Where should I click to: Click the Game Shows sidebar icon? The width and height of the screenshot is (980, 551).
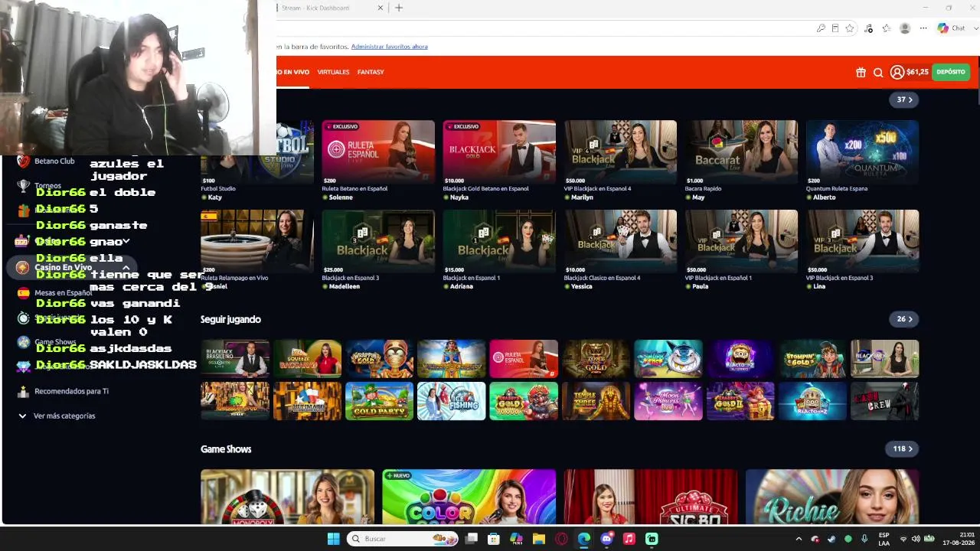coord(23,342)
